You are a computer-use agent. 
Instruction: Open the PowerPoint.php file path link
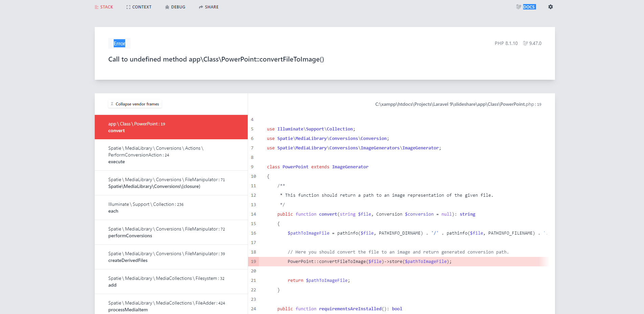point(458,104)
